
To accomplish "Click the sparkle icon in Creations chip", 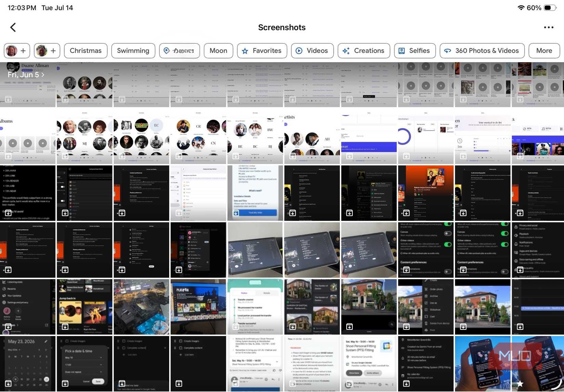I will [x=346, y=51].
